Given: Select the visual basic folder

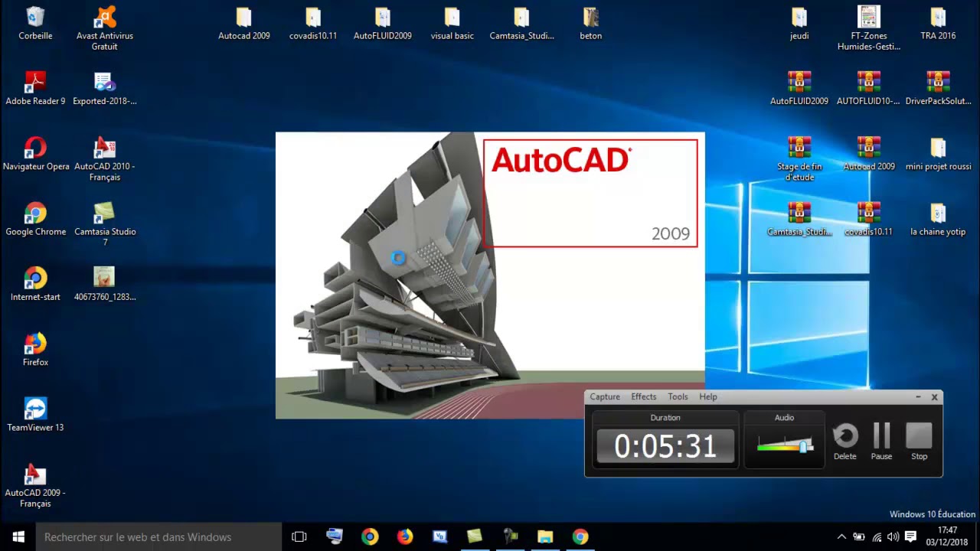Looking at the screenshot, I should coord(452,23).
